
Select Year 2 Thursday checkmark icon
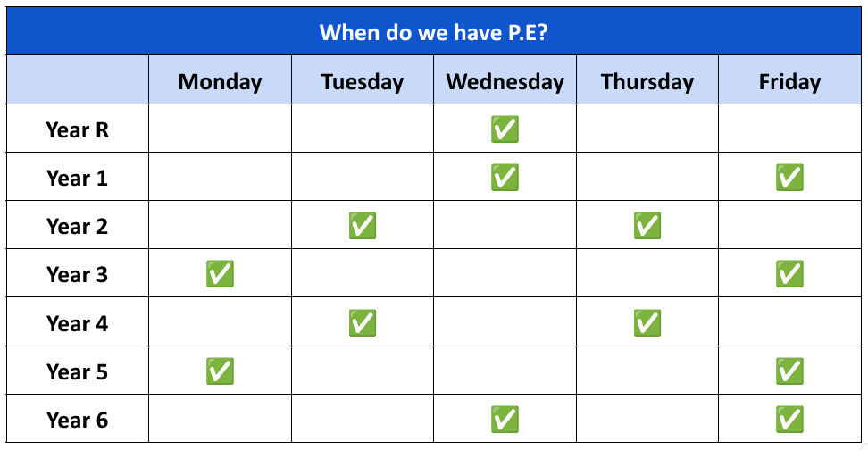click(x=647, y=226)
